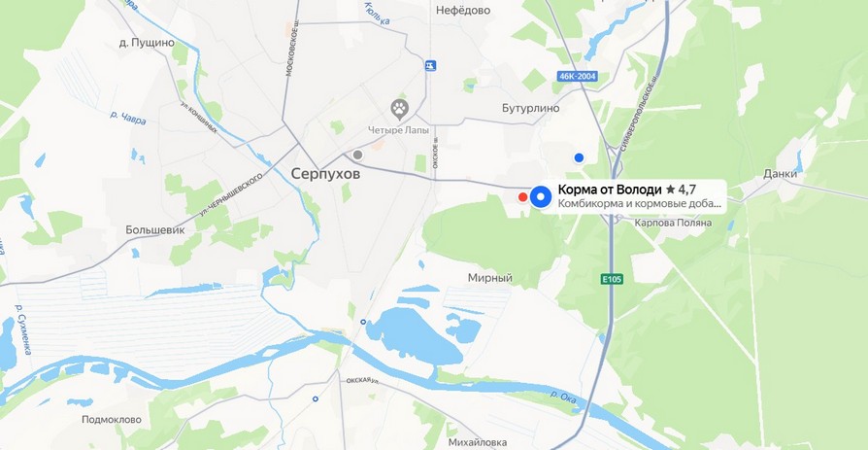
Task: Click the Мирный settlement label
Action: click(490, 278)
